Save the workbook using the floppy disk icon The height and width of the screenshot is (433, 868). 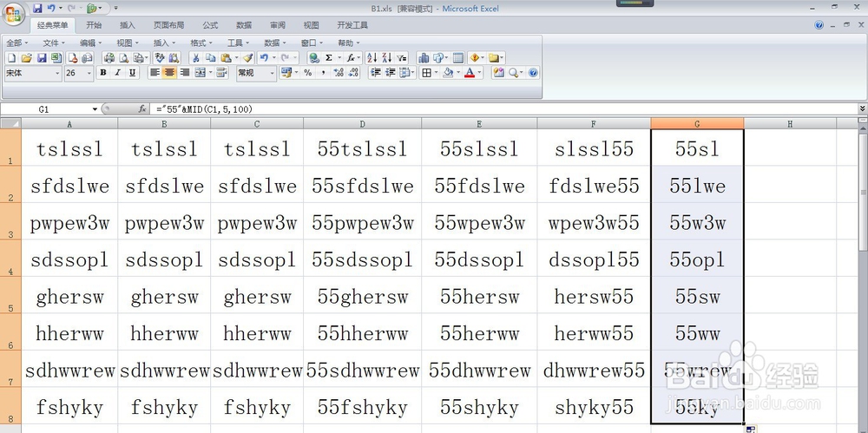[42, 58]
